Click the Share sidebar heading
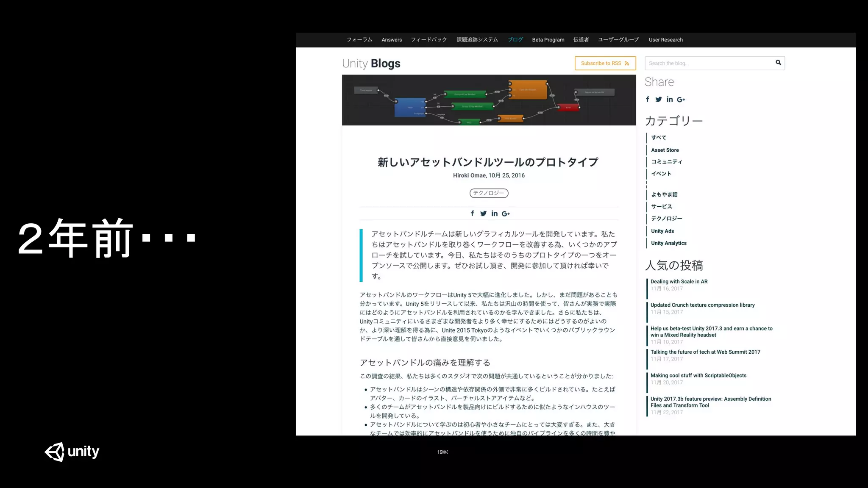This screenshot has height=488, width=868. pyautogui.click(x=659, y=82)
